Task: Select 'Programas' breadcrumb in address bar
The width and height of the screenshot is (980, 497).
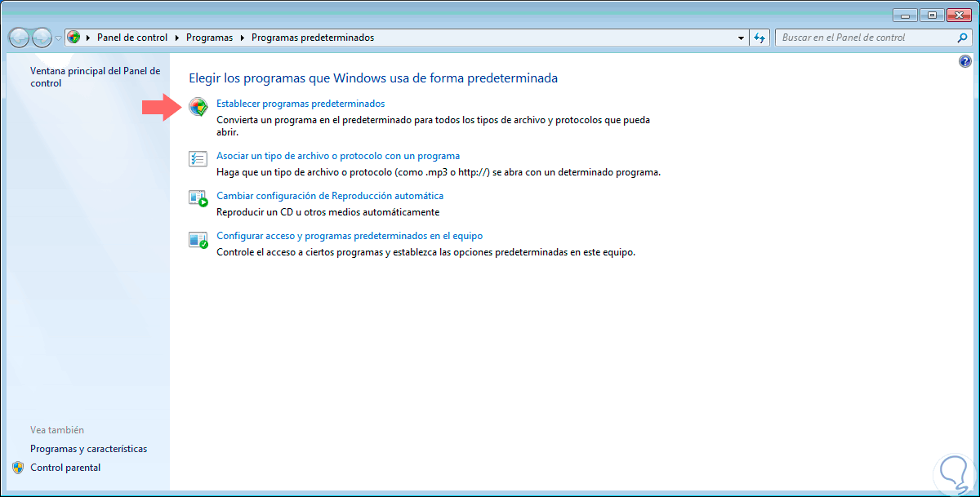Action: pos(209,38)
